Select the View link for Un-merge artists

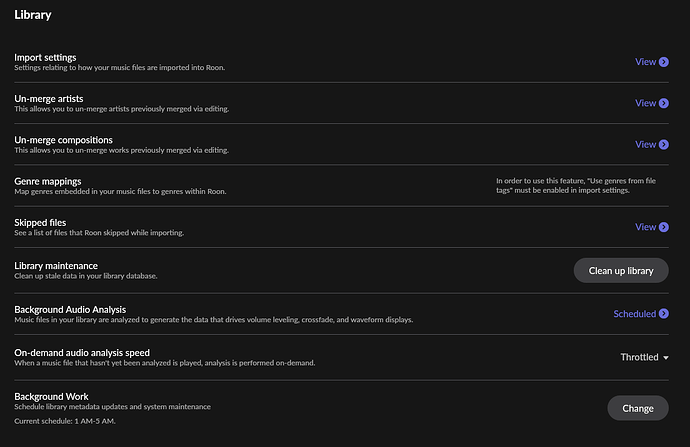point(645,103)
